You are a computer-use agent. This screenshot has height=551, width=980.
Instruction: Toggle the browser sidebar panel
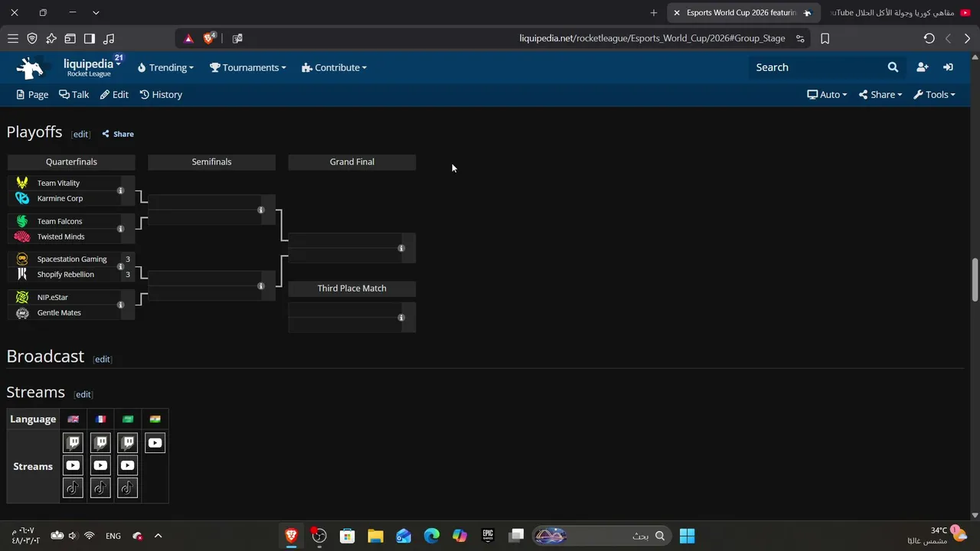pos(90,38)
